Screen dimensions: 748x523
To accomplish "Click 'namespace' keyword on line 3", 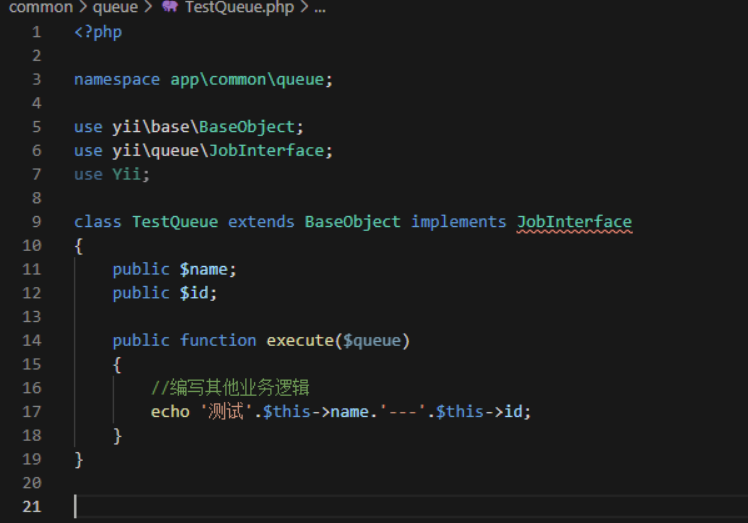I will click(x=117, y=80).
